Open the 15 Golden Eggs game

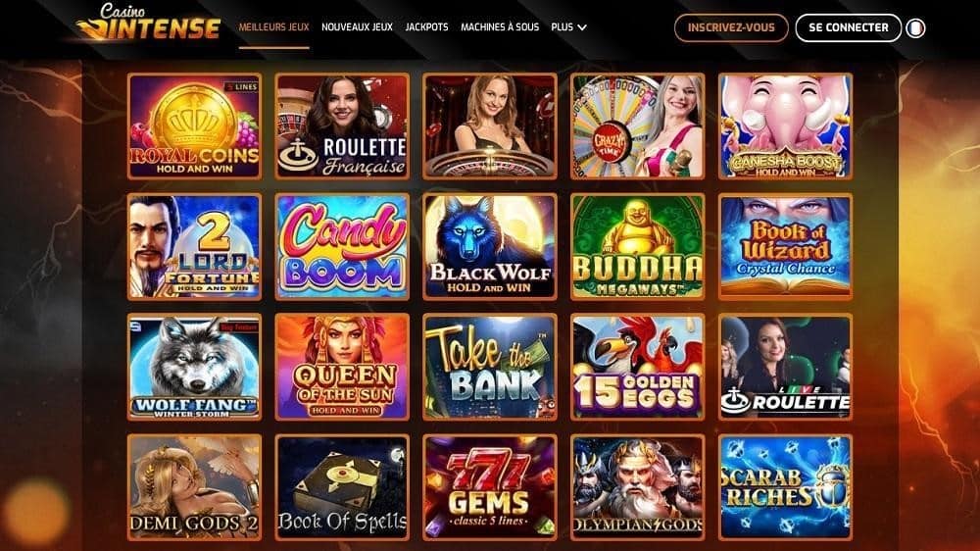pyautogui.click(x=638, y=367)
